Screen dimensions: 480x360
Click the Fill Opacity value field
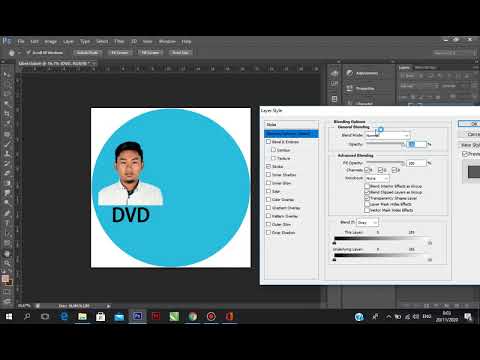coord(417,163)
